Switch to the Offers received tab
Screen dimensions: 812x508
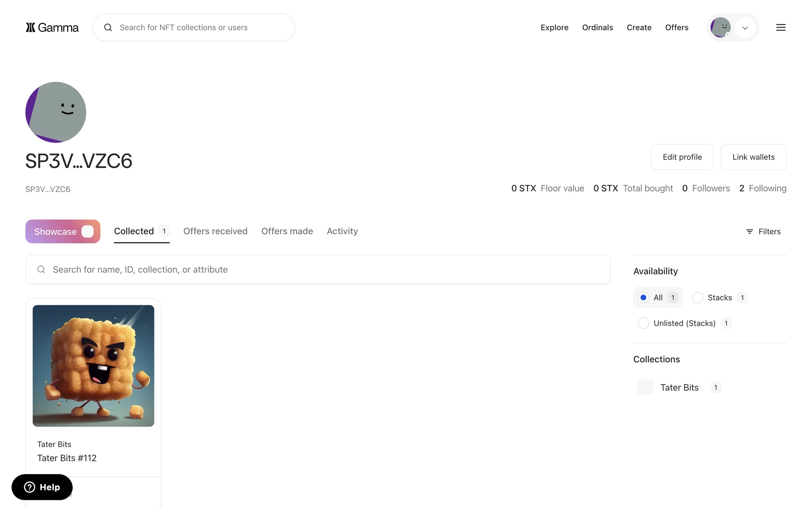tap(215, 231)
